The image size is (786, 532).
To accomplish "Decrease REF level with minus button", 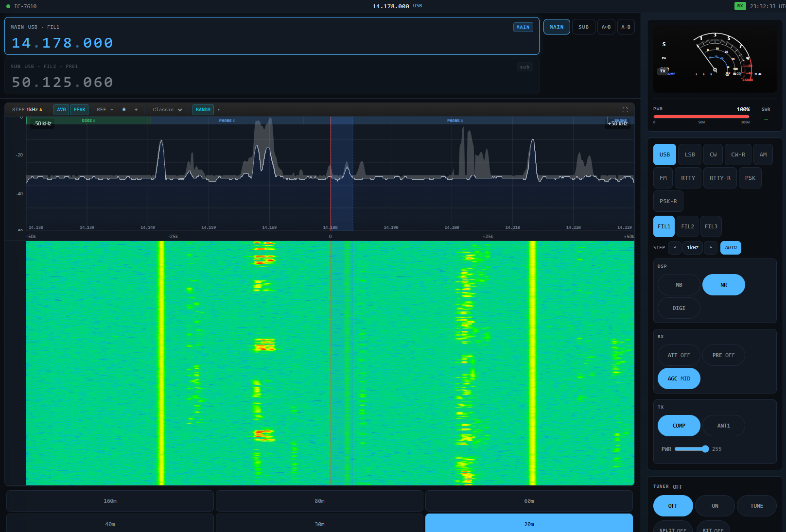I will click(x=112, y=110).
